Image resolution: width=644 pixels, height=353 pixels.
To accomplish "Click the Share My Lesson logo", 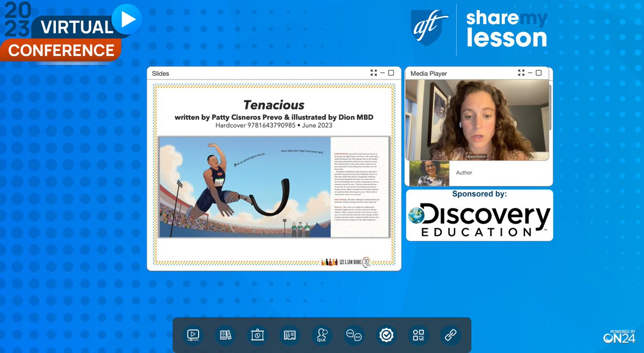I will 507,29.
